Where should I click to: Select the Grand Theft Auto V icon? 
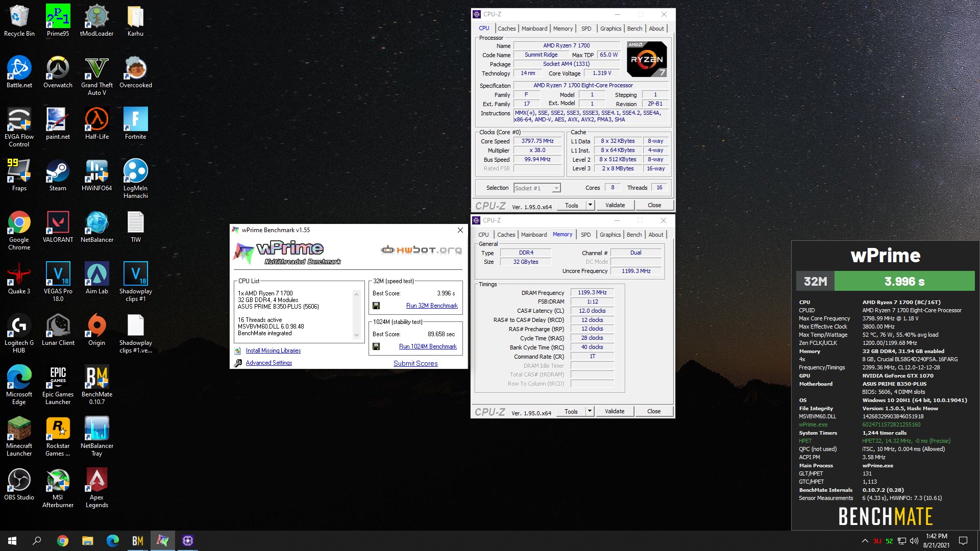[x=96, y=76]
